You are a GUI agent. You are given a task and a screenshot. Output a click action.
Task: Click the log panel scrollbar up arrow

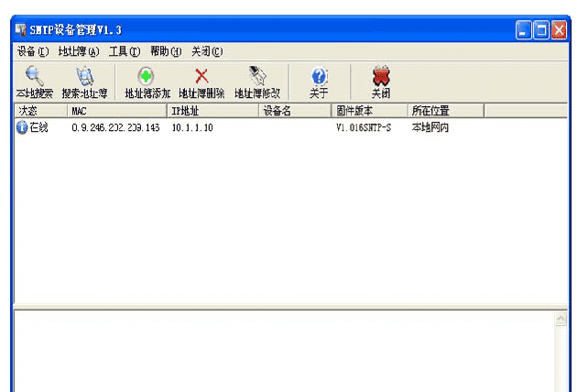coord(561,319)
